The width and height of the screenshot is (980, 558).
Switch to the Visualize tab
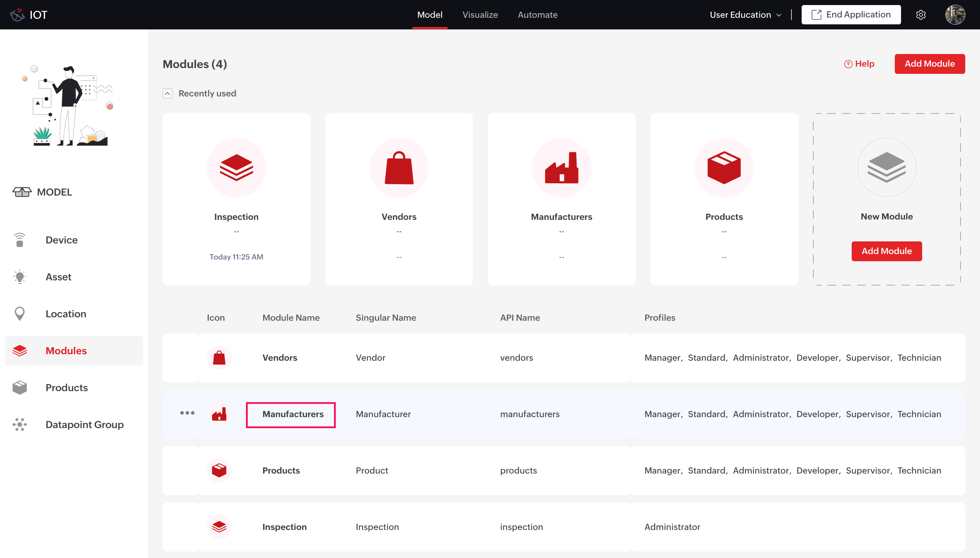tap(480, 15)
